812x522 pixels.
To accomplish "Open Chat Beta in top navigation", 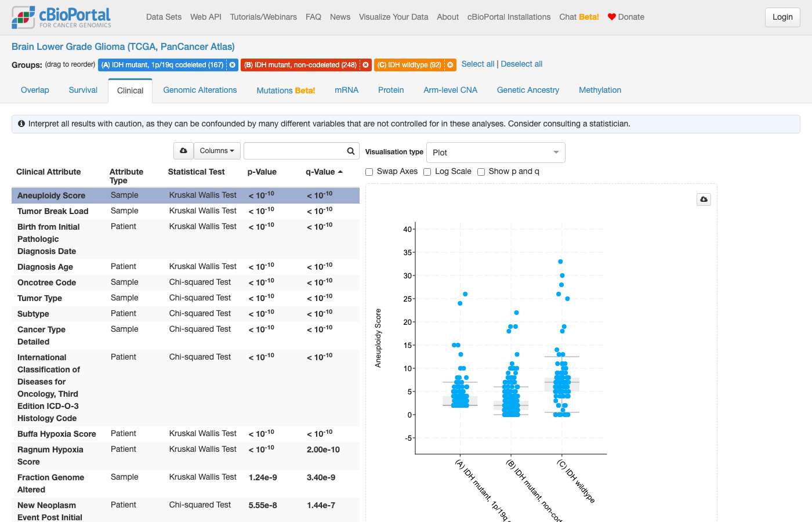I will click(579, 17).
